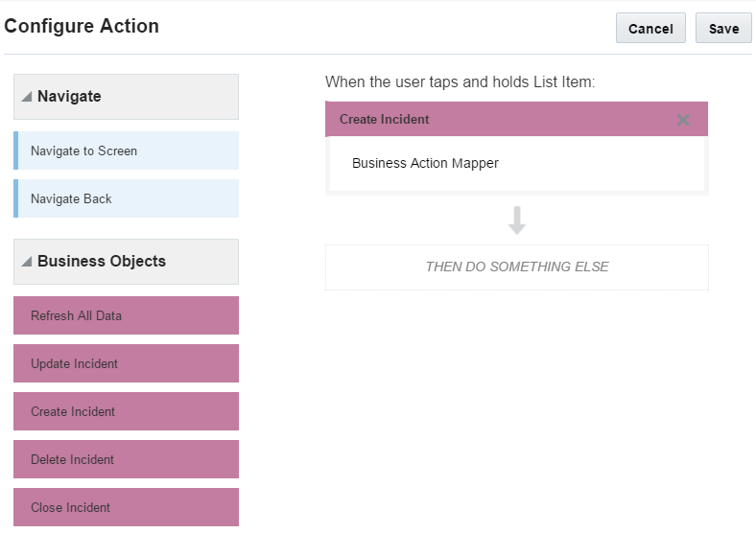Image resolution: width=756 pixels, height=533 pixels.
Task: Pick the Refresh All Data action
Action: point(126,315)
